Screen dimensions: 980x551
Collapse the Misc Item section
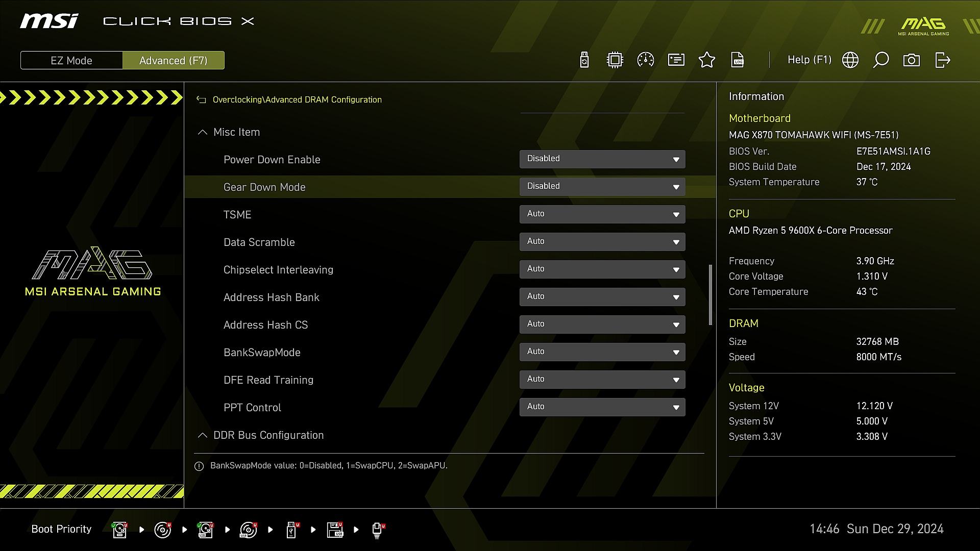click(x=203, y=133)
